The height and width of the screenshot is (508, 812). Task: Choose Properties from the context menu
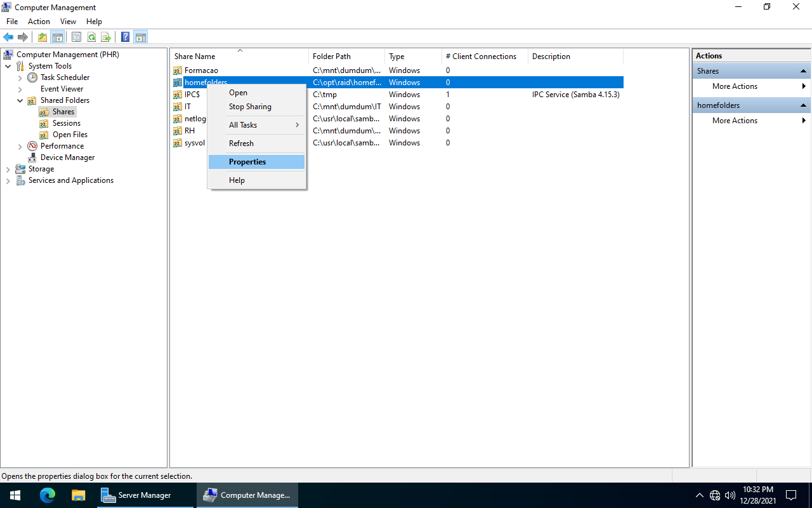tap(247, 161)
